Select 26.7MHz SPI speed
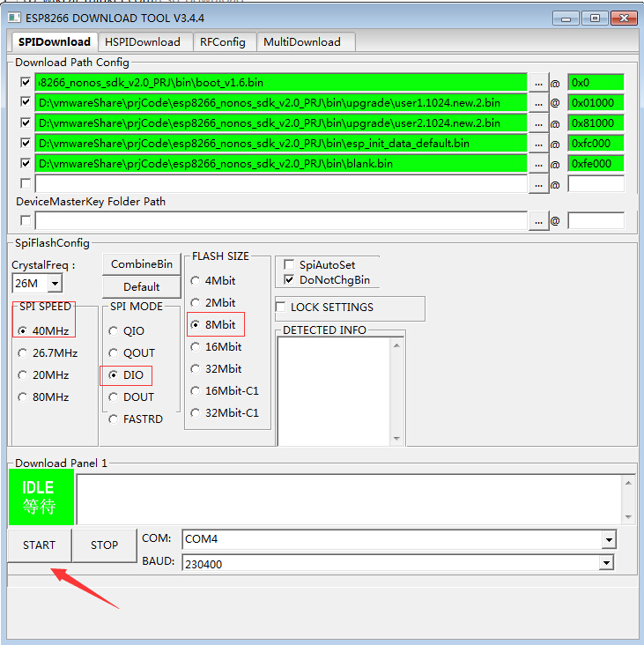 coord(48,353)
